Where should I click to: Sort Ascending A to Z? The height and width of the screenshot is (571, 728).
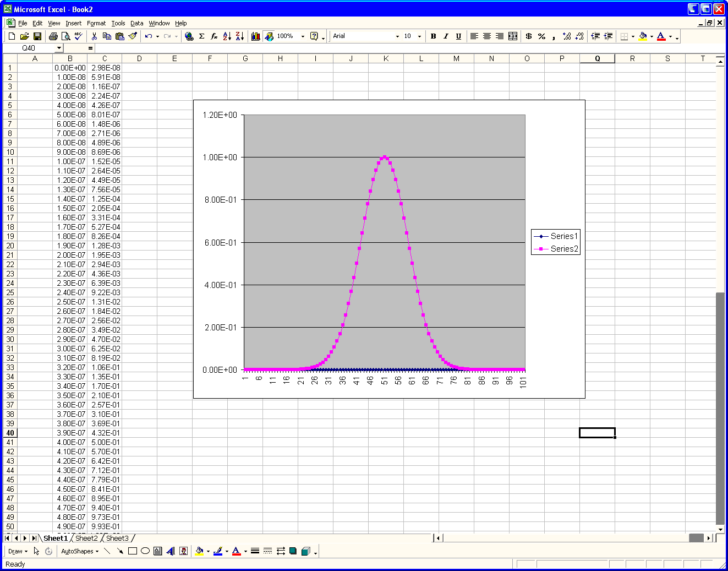pyautogui.click(x=227, y=36)
